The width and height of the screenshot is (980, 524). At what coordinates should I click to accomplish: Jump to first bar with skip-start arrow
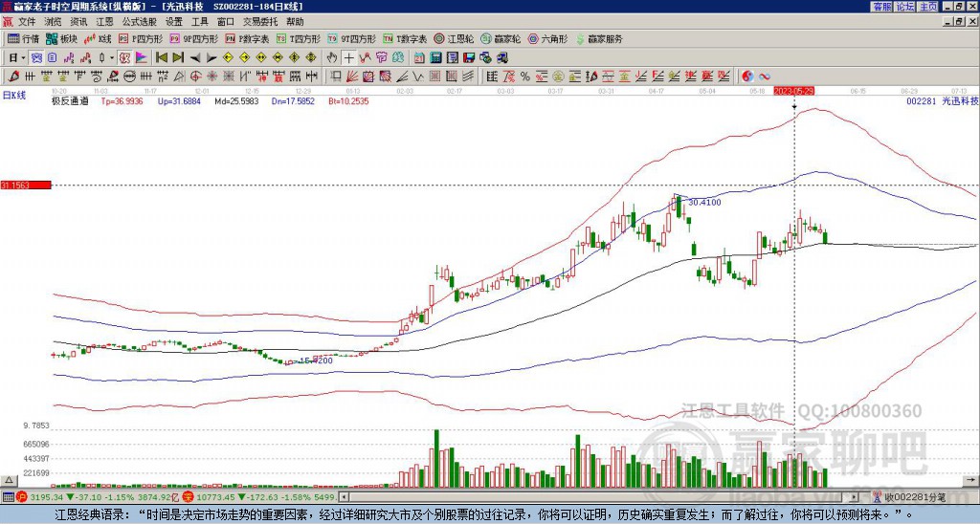162,57
